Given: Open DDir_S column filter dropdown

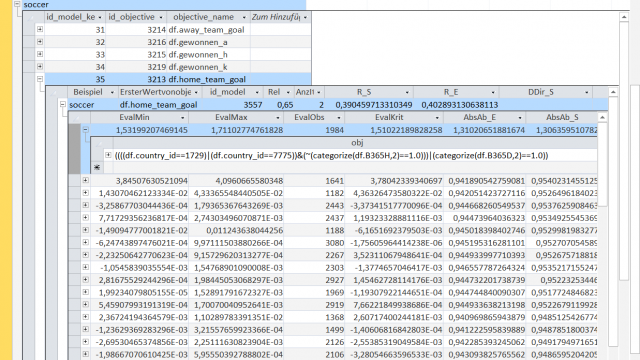Looking at the screenshot, I should point(587,92).
